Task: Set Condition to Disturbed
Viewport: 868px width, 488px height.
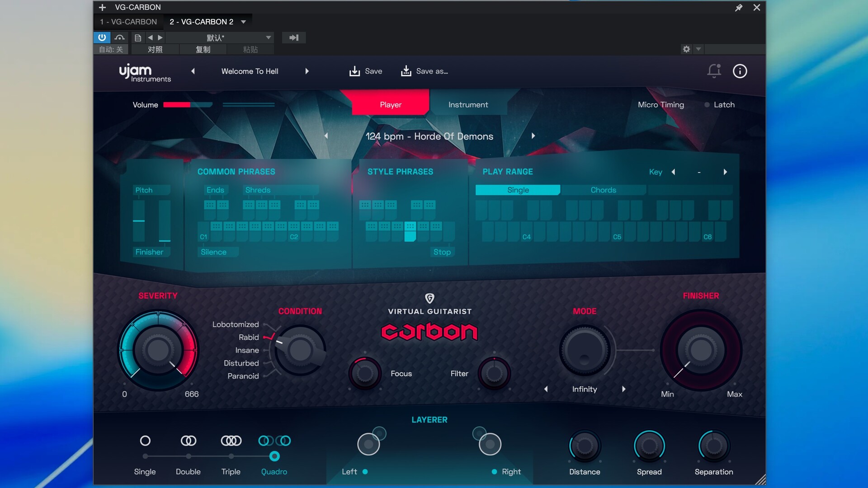Action: pyautogui.click(x=241, y=363)
